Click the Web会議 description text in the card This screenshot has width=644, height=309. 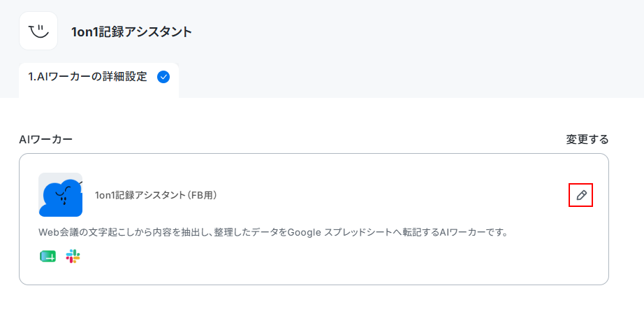(274, 233)
